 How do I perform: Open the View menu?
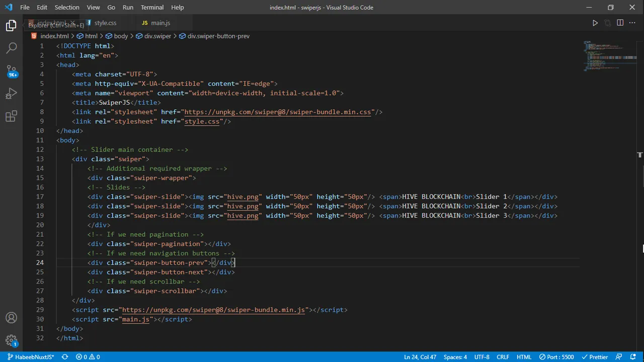[x=93, y=8]
